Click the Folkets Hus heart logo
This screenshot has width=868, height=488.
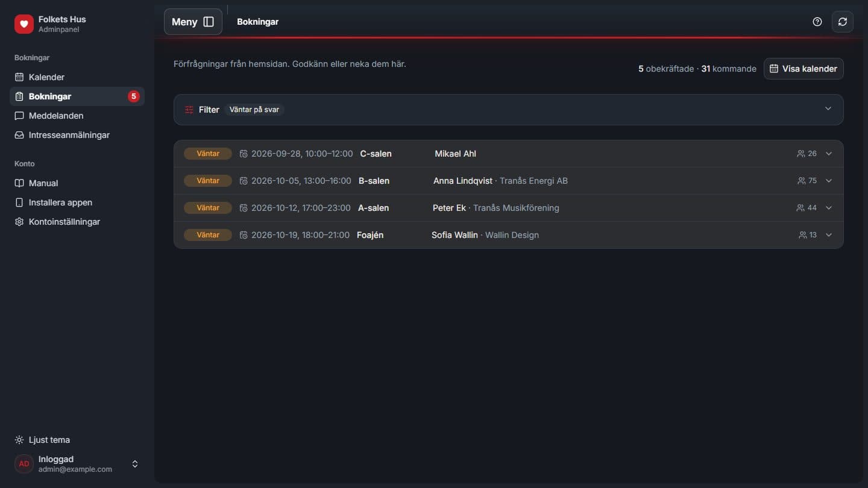pyautogui.click(x=24, y=24)
